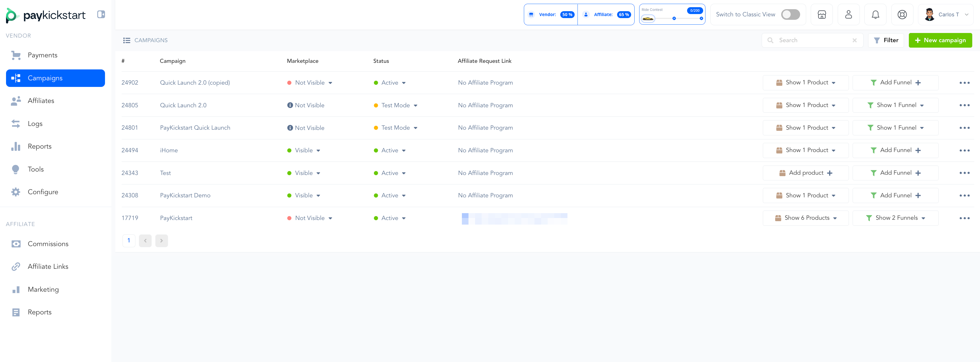Click Add product for Test campaign
This screenshot has height=362, width=980.
point(805,173)
